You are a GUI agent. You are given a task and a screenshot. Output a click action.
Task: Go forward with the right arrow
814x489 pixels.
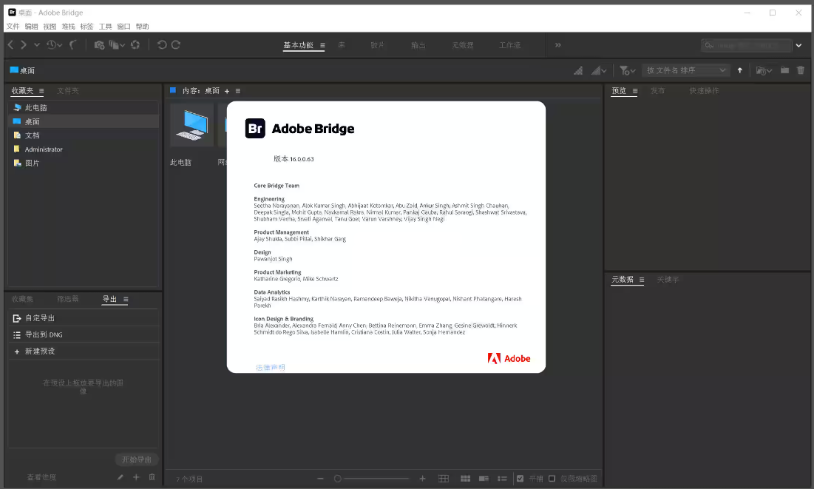click(x=24, y=45)
